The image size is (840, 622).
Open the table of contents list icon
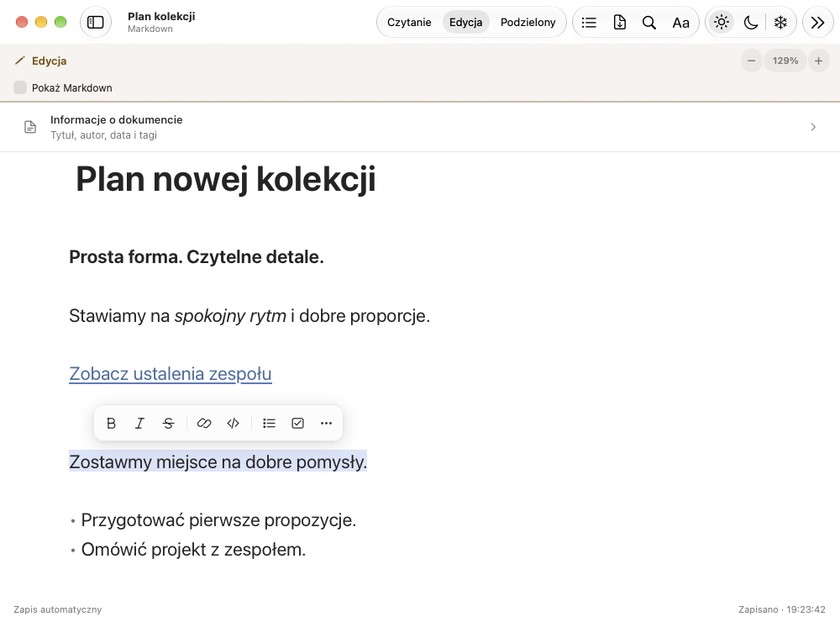tap(589, 23)
